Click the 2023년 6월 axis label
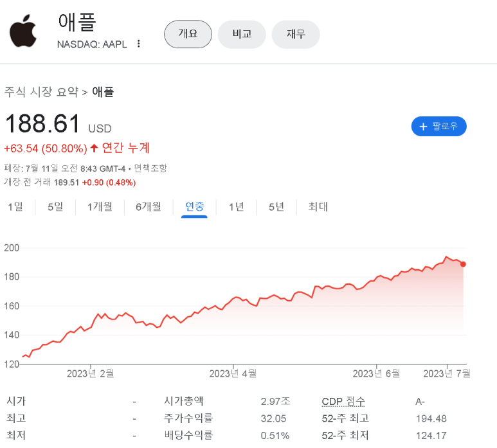497x448 pixels. tap(376, 373)
